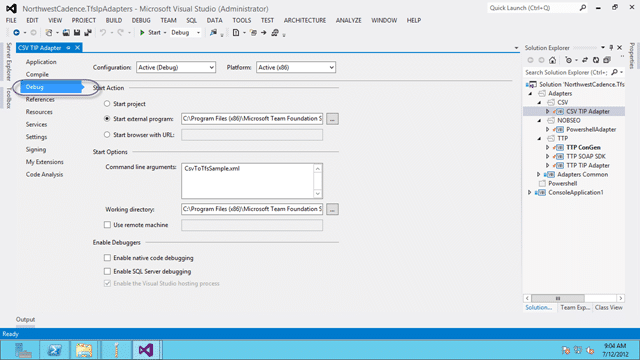Image resolution: width=640 pixels, height=360 pixels.
Task: Click the right arrow toolbar icon
Action: (264, 33)
